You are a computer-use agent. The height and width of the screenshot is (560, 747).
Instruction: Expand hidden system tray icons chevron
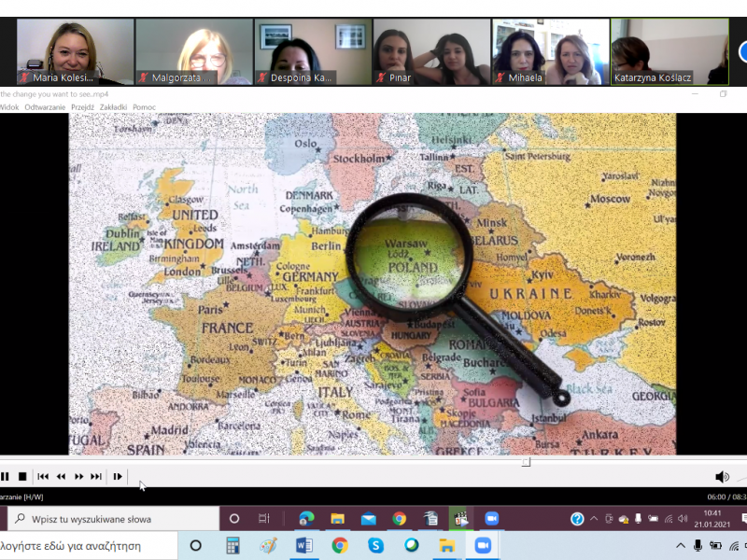coord(681,545)
